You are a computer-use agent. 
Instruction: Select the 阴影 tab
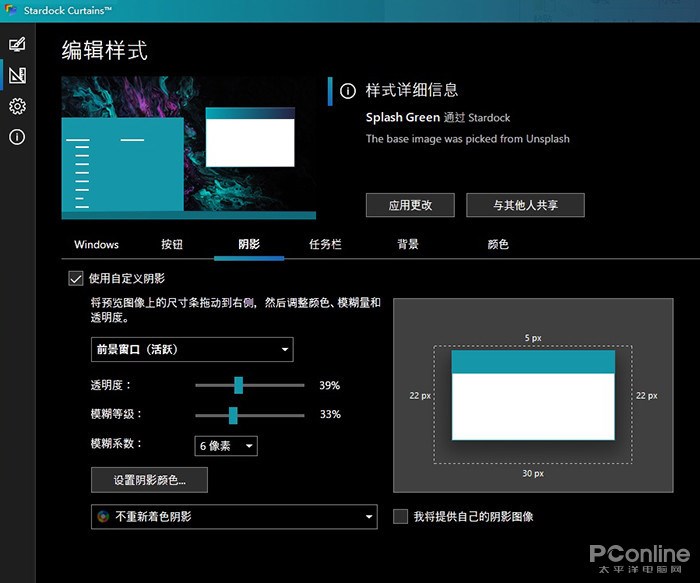tap(249, 244)
